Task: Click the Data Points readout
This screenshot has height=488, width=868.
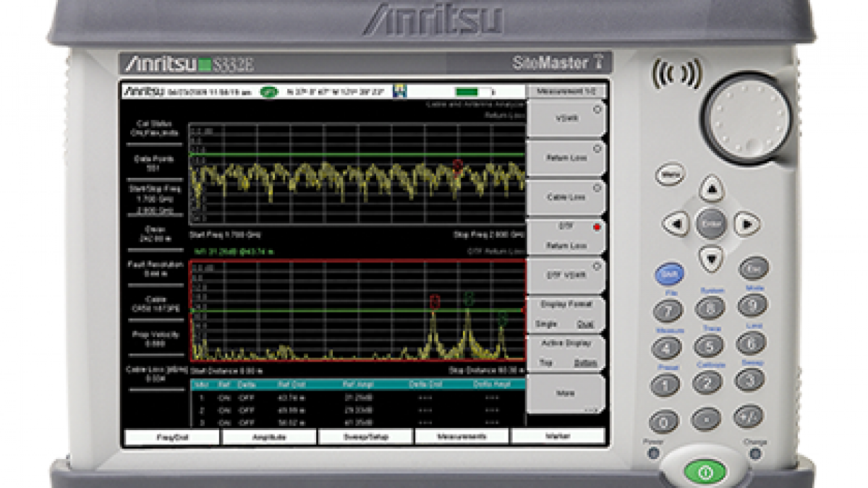Action: [x=153, y=163]
